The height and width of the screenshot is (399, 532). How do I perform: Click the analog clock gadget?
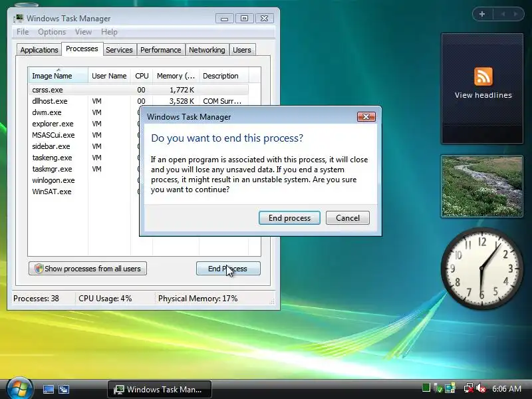click(481, 269)
